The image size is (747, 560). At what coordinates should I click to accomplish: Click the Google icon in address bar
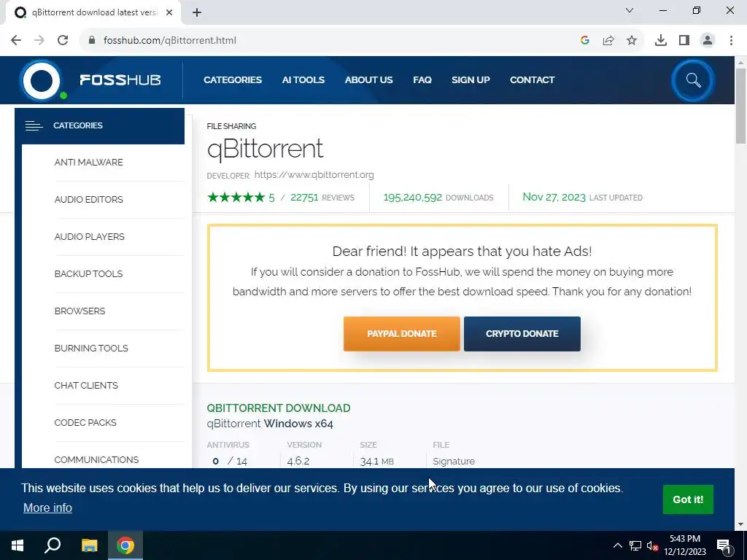[585, 41]
